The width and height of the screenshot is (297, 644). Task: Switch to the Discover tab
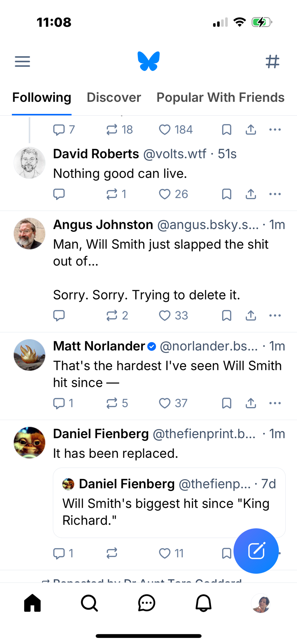tap(114, 97)
